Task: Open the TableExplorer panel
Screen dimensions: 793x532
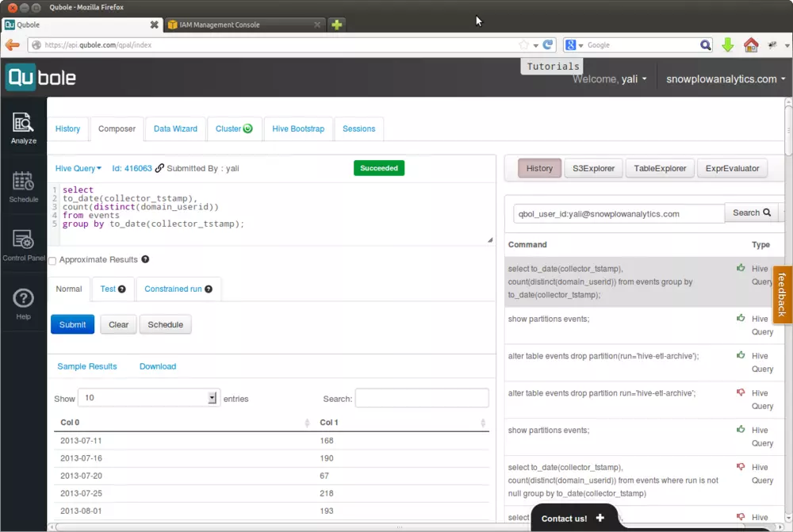Action: [660, 168]
